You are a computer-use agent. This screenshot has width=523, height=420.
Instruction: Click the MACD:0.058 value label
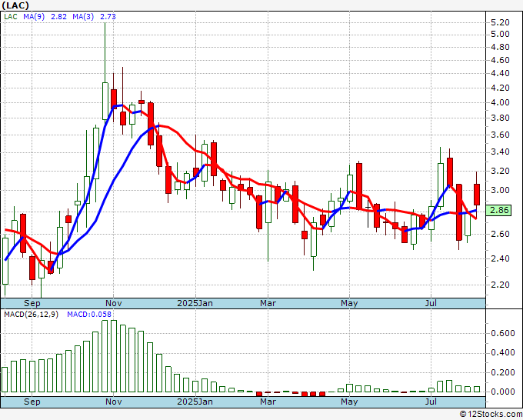tap(89, 315)
